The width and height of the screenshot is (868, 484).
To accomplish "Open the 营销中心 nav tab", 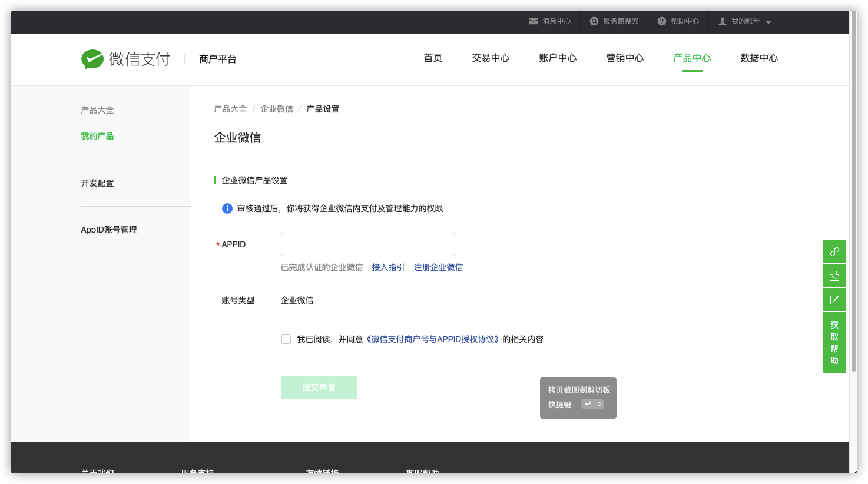I will [625, 58].
